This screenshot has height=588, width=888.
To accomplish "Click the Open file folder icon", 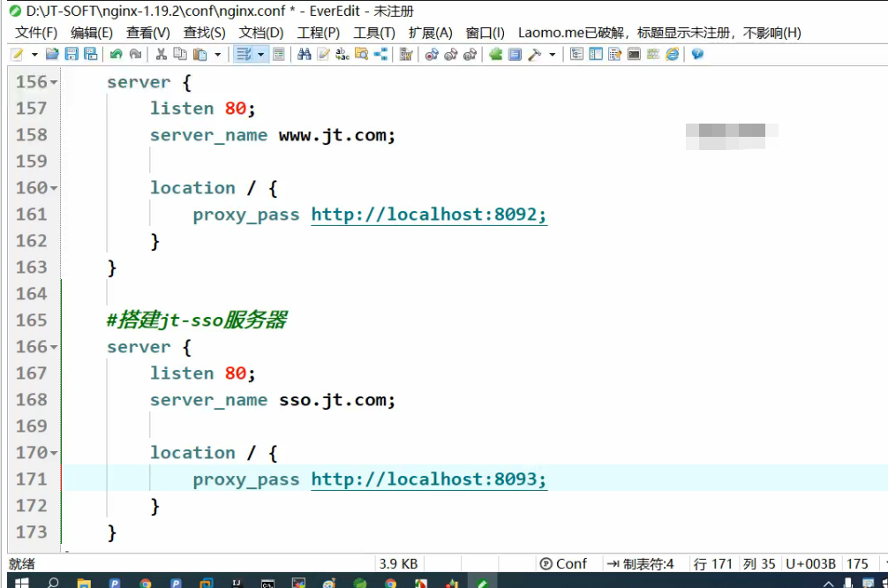I will tap(52, 55).
